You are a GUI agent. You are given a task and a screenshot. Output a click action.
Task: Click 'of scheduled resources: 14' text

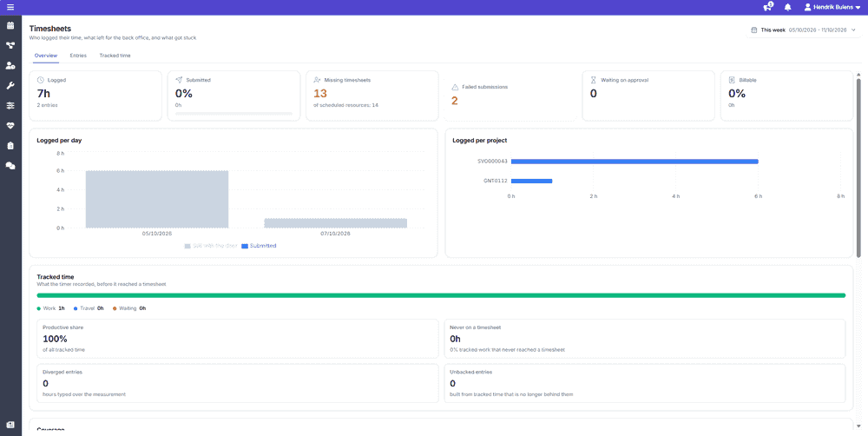pyautogui.click(x=346, y=105)
